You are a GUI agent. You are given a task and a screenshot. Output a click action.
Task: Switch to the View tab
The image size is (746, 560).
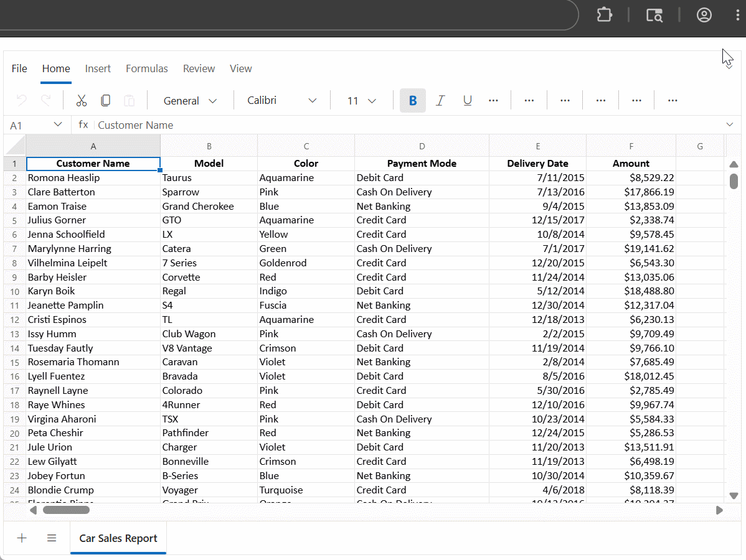coord(241,68)
